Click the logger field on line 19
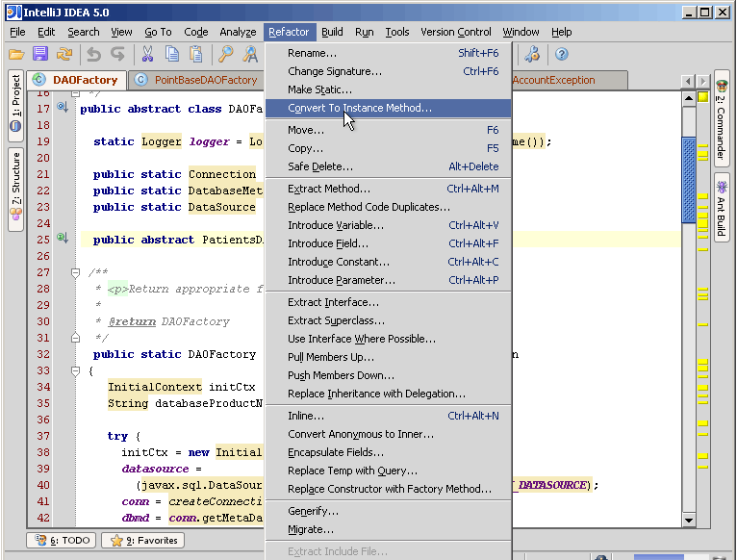737x560 pixels. pyautogui.click(x=209, y=141)
